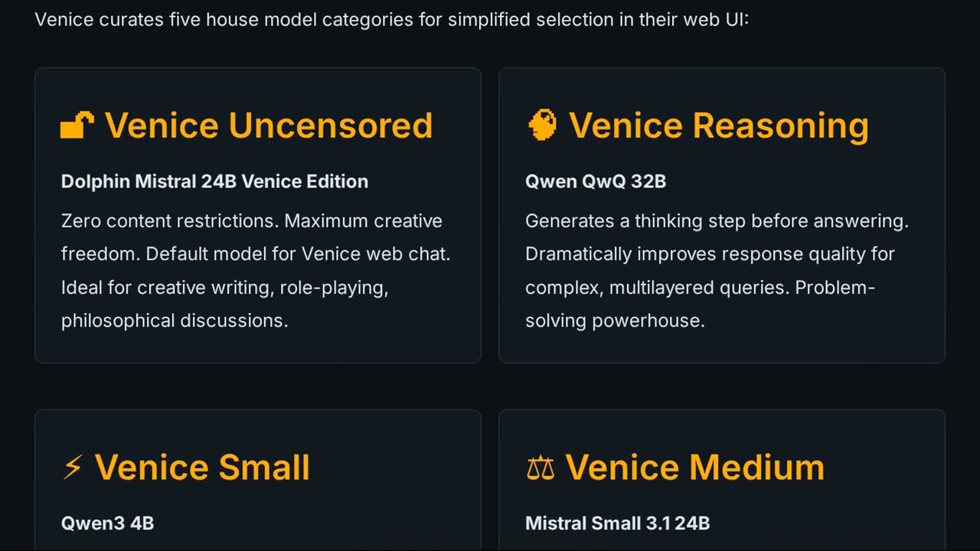Click the intro sentence about house model categories
The image size is (980, 551).
click(x=391, y=19)
